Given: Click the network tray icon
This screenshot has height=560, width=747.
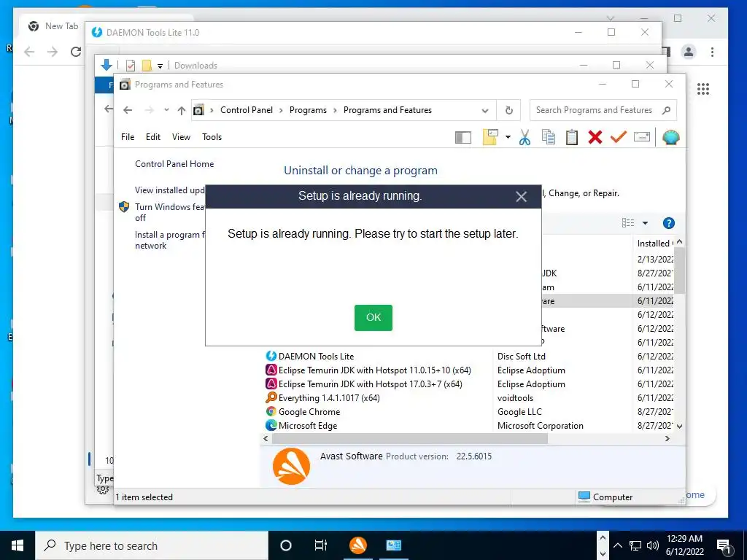Looking at the screenshot, I should coord(635,545).
